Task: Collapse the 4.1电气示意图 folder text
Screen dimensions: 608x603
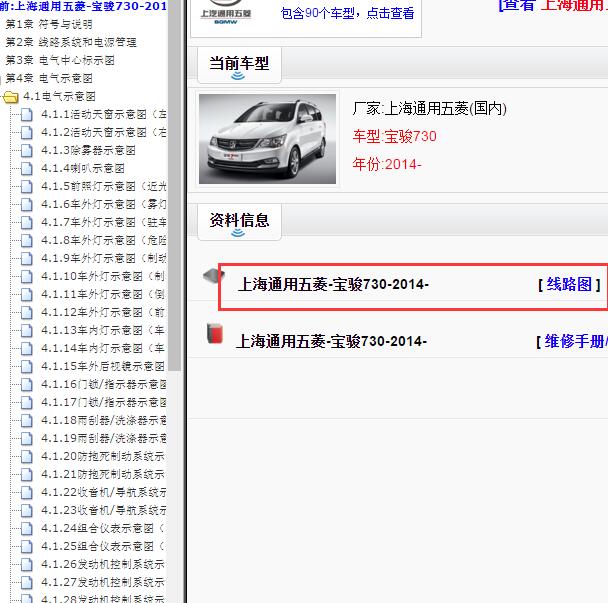Action: pyautogui.click(x=59, y=97)
